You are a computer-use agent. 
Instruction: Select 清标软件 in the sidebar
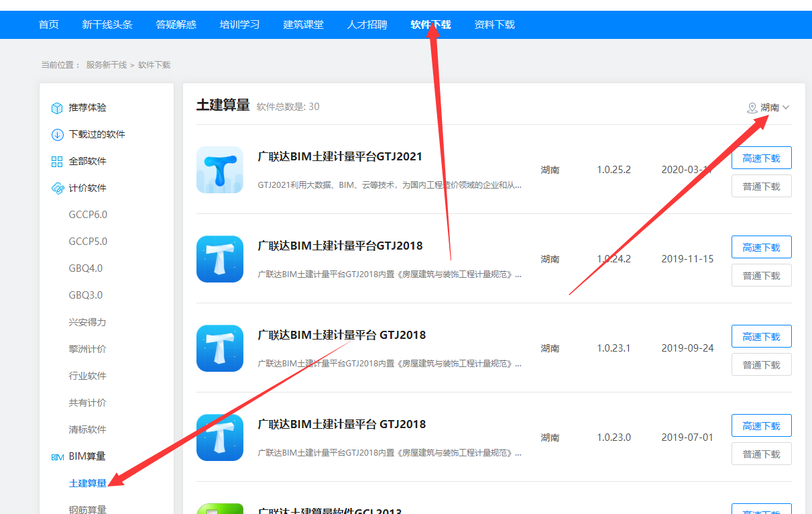pyautogui.click(x=87, y=429)
